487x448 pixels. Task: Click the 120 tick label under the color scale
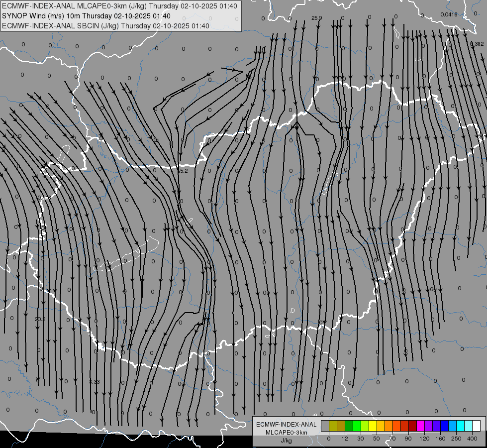424,439
